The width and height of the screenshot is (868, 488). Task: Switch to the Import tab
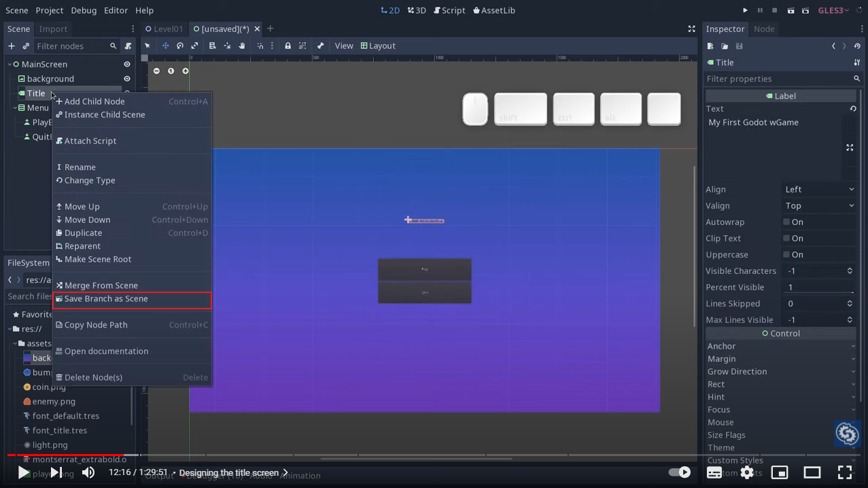53,29
